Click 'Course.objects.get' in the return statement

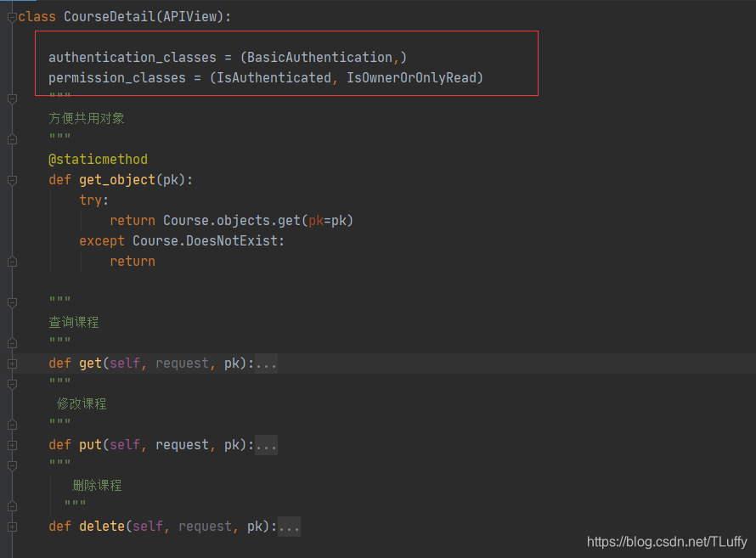point(232,221)
